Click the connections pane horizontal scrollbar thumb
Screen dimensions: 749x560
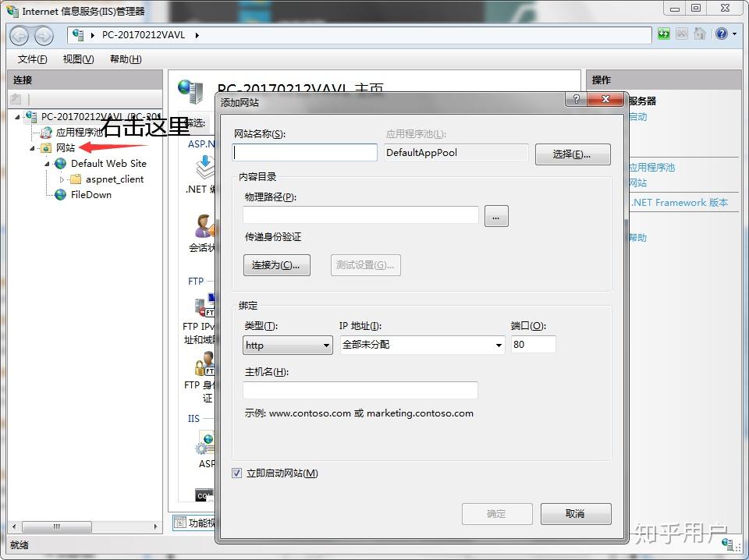tap(57, 526)
